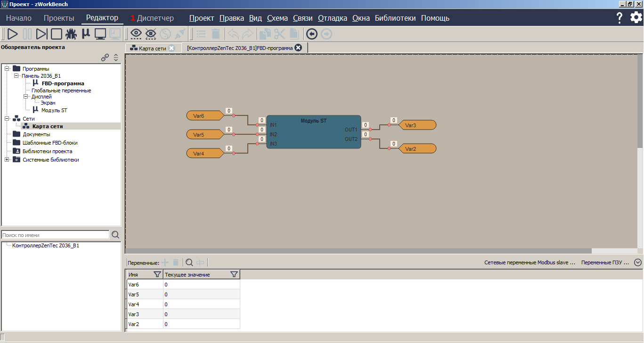This screenshot has height=343, width=644.
Task: Click the monitor display icon in toolbar
Action: click(100, 34)
